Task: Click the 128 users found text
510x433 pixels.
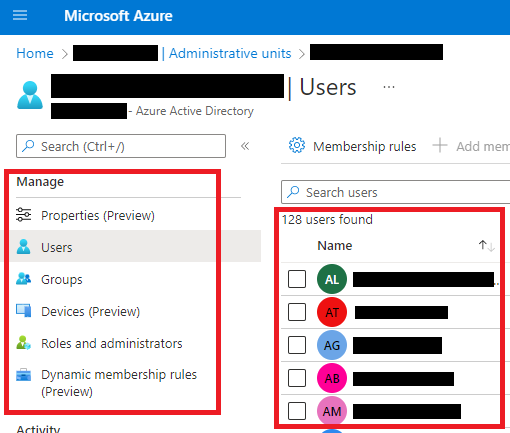Action: [327, 220]
